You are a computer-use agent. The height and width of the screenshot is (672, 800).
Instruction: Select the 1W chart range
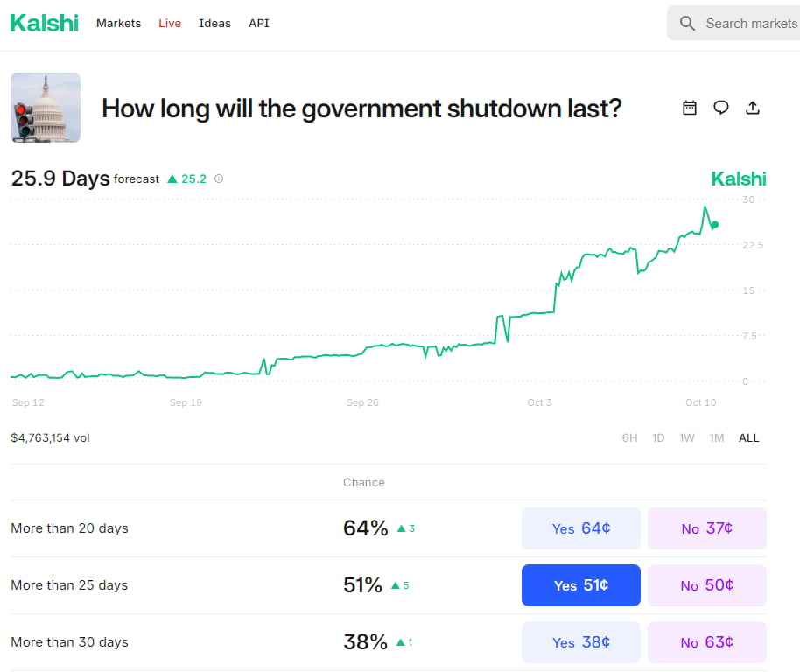687,437
